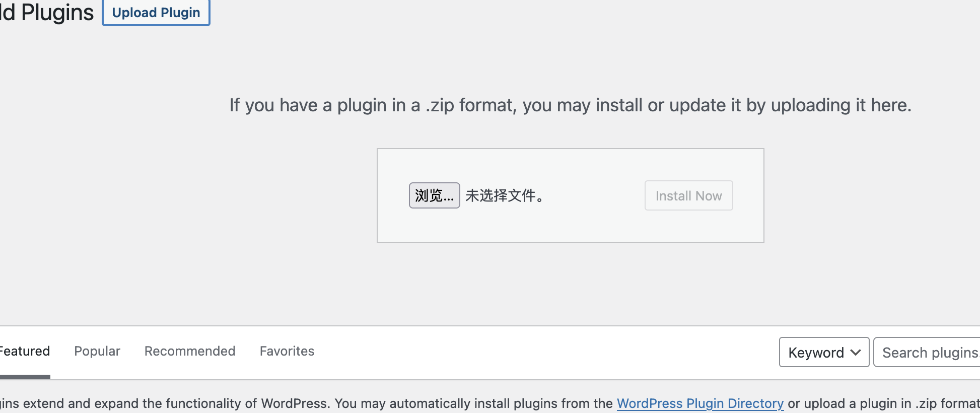Click the word Keyword in the dropdown
980x413 pixels.
point(816,353)
